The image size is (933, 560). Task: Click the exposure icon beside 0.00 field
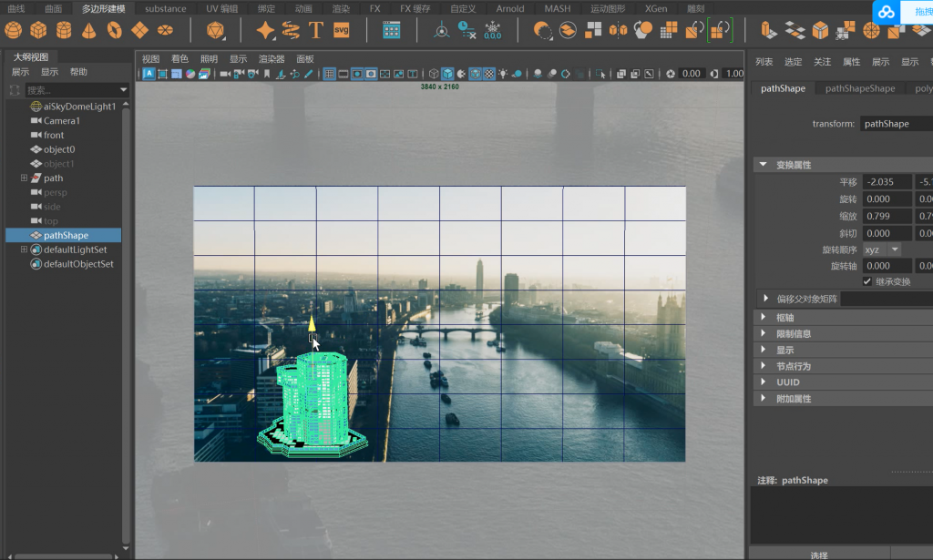671,74
